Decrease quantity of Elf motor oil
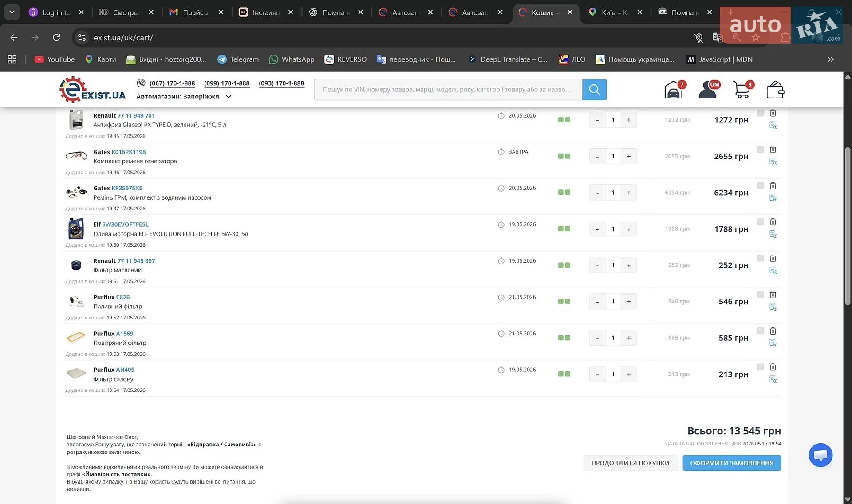Image resolution: width=852 pixels, height=504 pixels. click(x=597, y=229)
